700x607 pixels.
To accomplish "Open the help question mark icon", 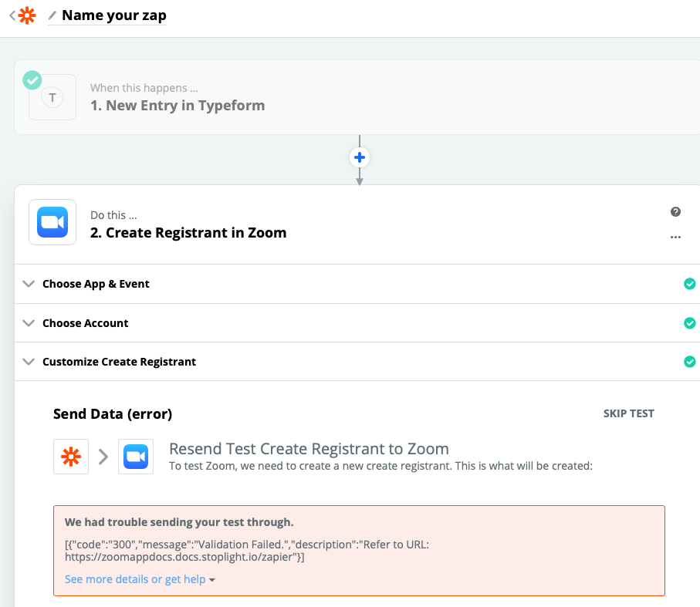I will (675, 212).
